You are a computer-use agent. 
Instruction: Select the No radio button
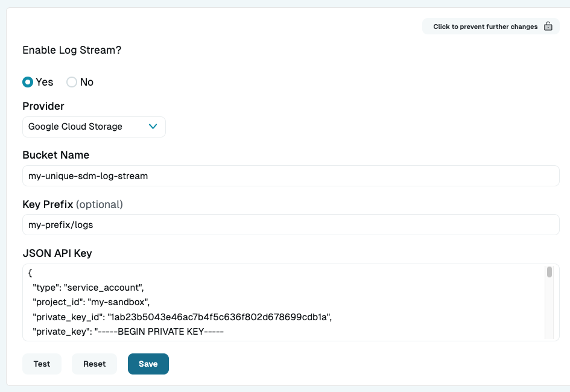pos(72,82)
